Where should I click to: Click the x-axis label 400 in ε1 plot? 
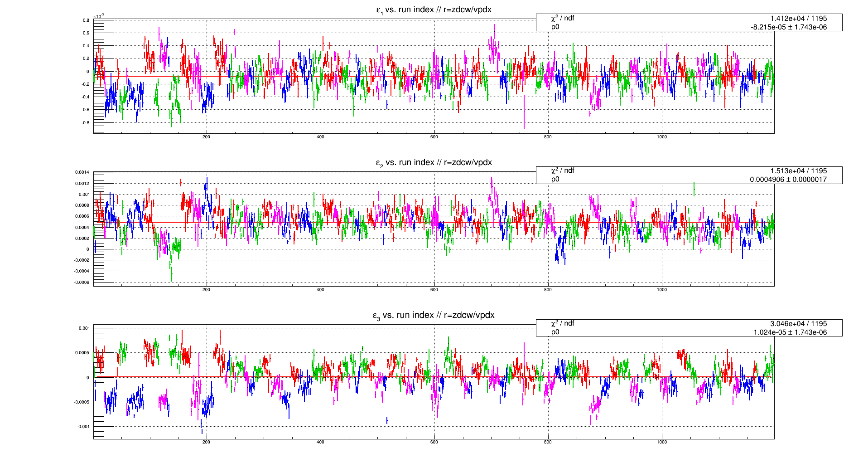[320, 137]
